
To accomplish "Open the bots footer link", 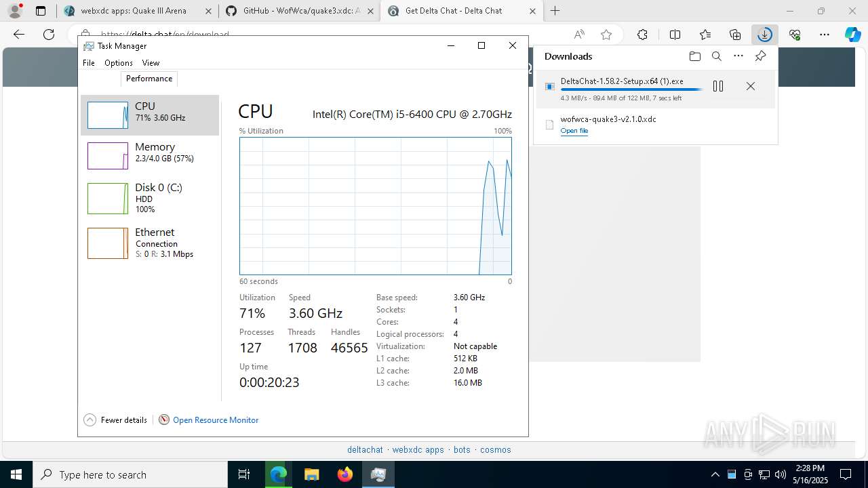I will pos(462,450).
